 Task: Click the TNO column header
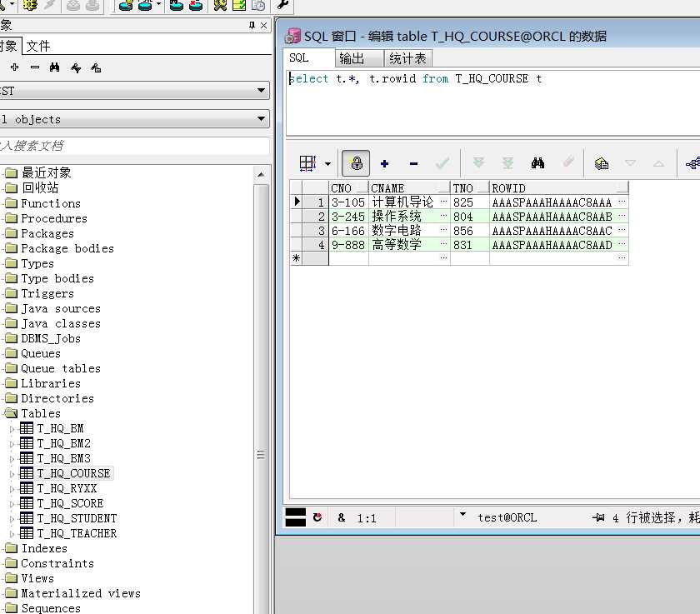[x=470, y=188]
